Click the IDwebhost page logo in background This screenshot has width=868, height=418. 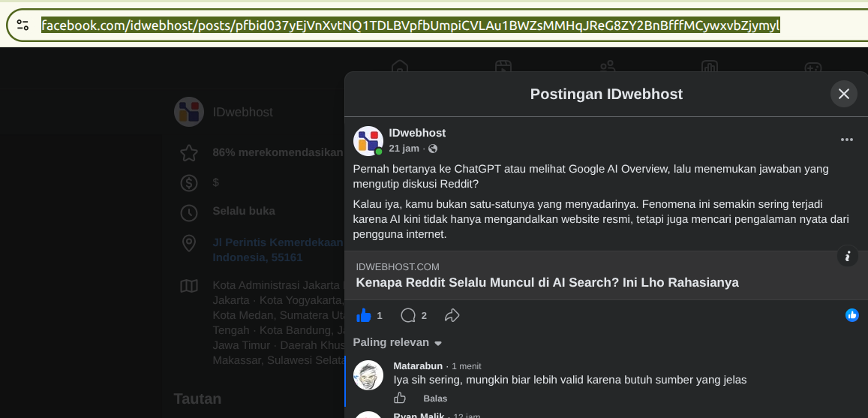[189, 112]
